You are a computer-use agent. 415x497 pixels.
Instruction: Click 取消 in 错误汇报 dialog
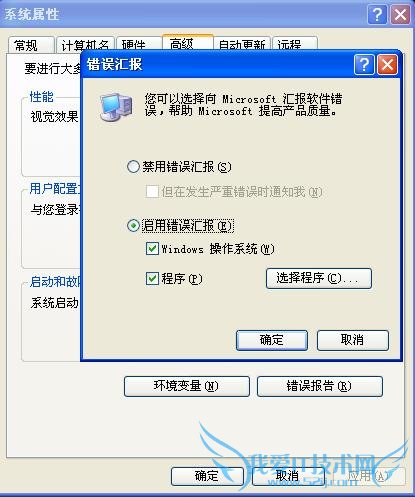(x=353, y=340)
